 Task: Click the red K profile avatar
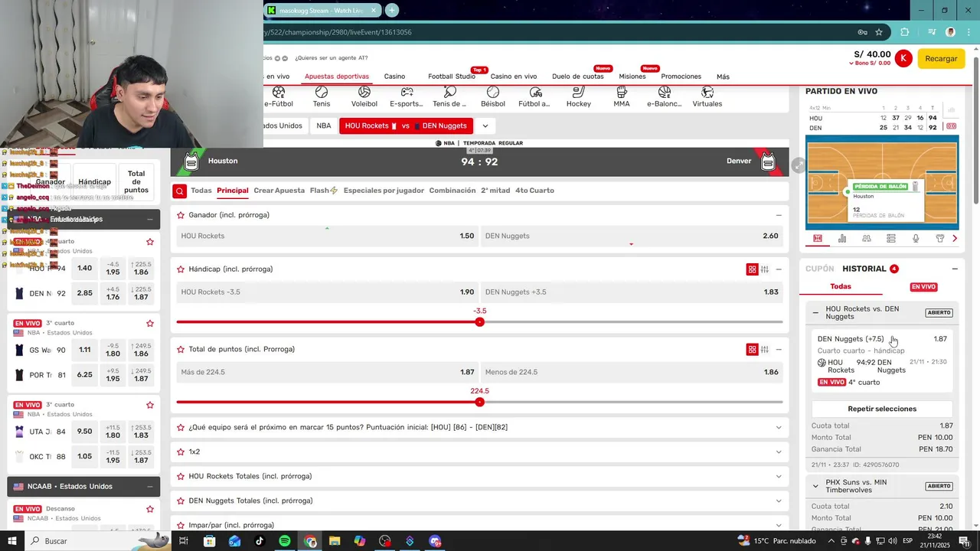903,58
